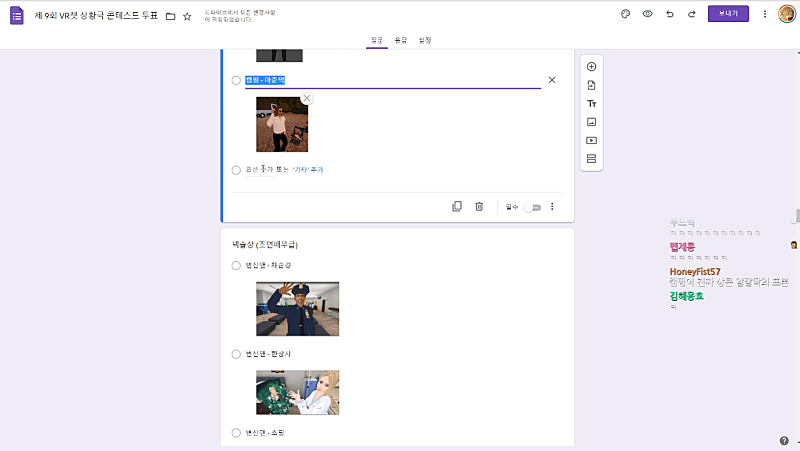This screenshot has width=800, height=451.
Task: Add an image from sidebar
Action: coord(591,122)
